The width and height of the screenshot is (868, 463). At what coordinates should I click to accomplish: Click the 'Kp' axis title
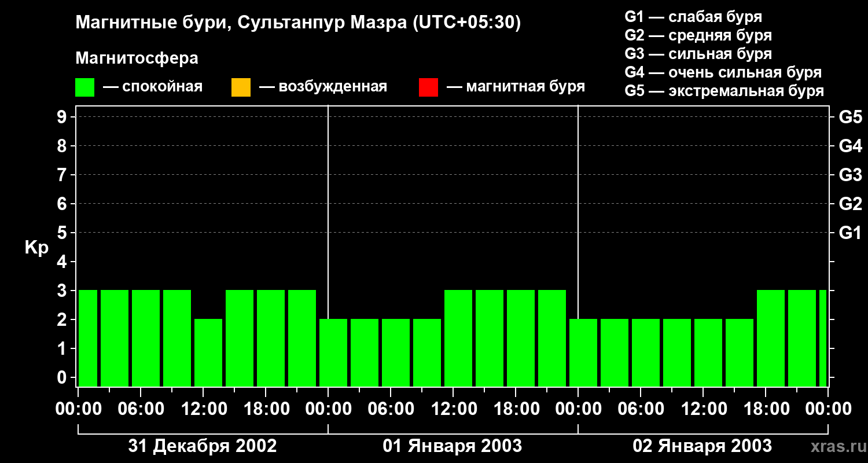click(x=36, y=248)
